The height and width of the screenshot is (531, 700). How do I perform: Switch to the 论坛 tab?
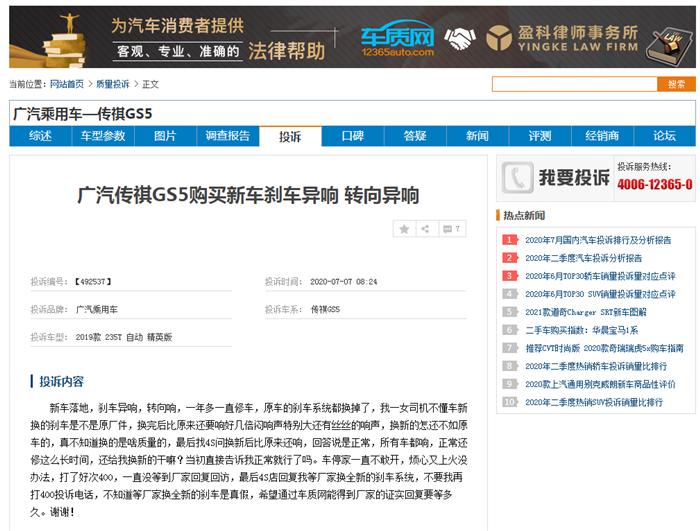(x=665, y=136)
